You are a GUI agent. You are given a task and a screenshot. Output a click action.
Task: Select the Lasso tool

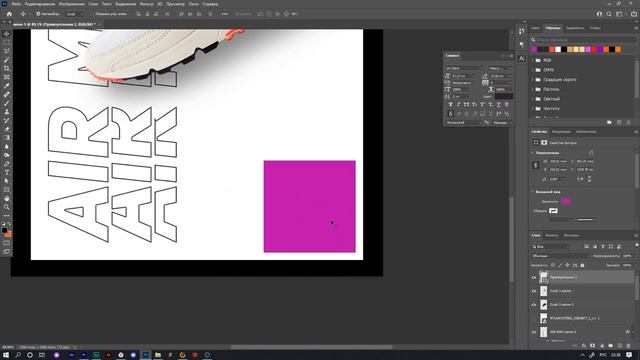point(7,51)
